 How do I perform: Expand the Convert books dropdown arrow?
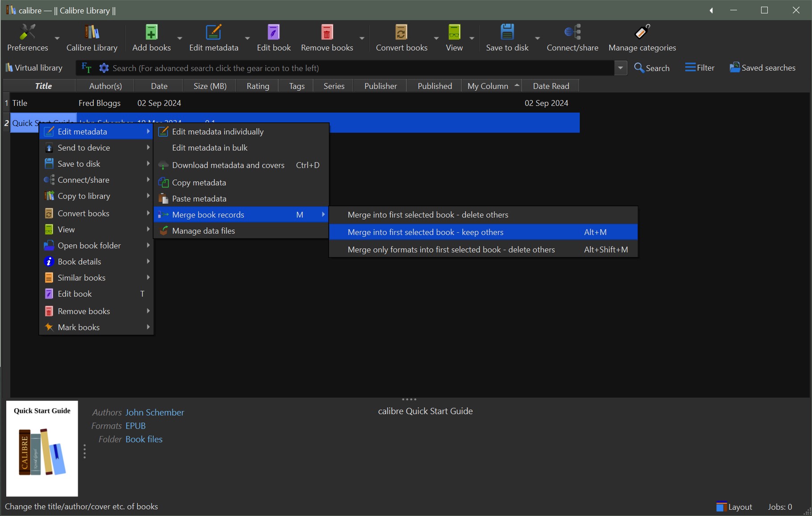[436, 38]
